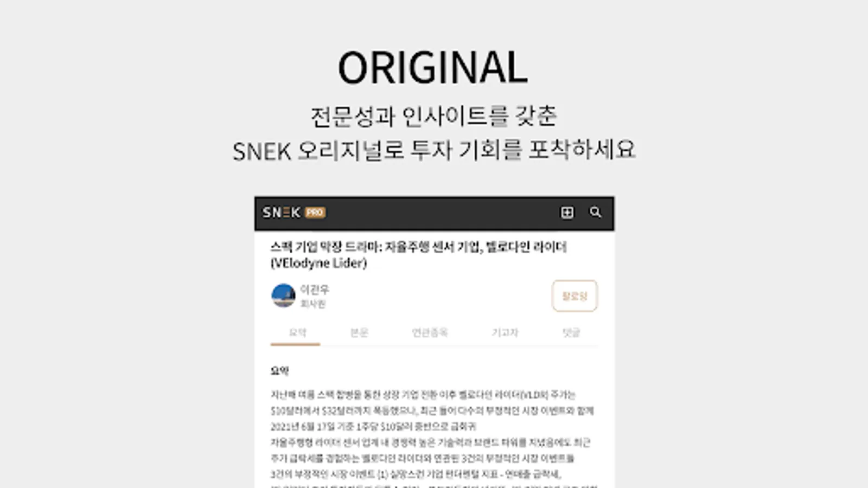Click the ORIGINAL headline text
This screenshot has height=488, width=868.
433,67
